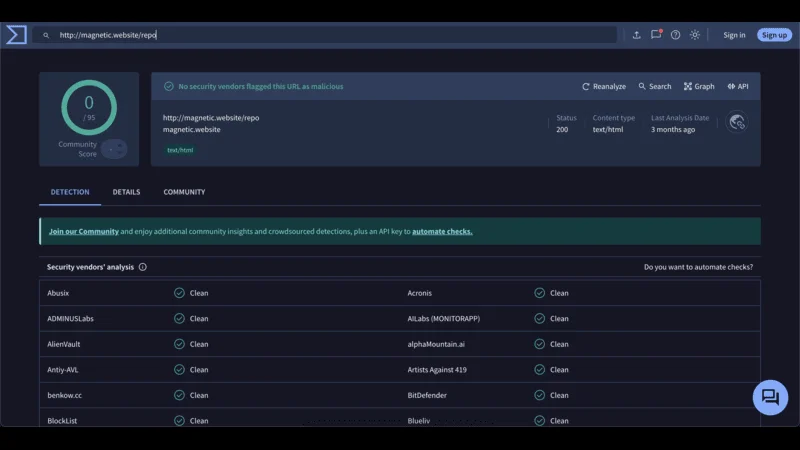Click the API button
Viewport: 800px width, 450px height.
pyautogui.click(x=738, y=87)
